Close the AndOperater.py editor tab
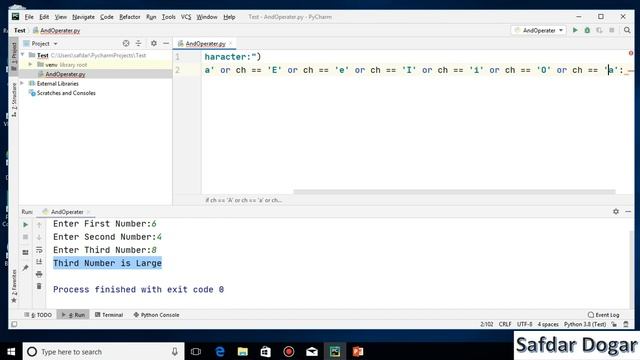This screenshot has width=640, height=360. [231, 43]
